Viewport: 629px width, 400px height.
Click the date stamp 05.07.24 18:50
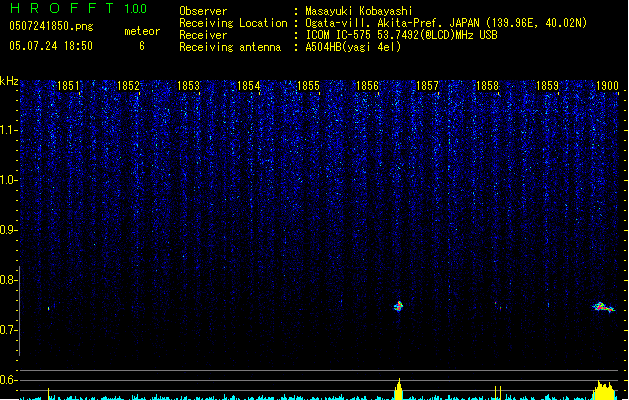[x=51, y=46]
